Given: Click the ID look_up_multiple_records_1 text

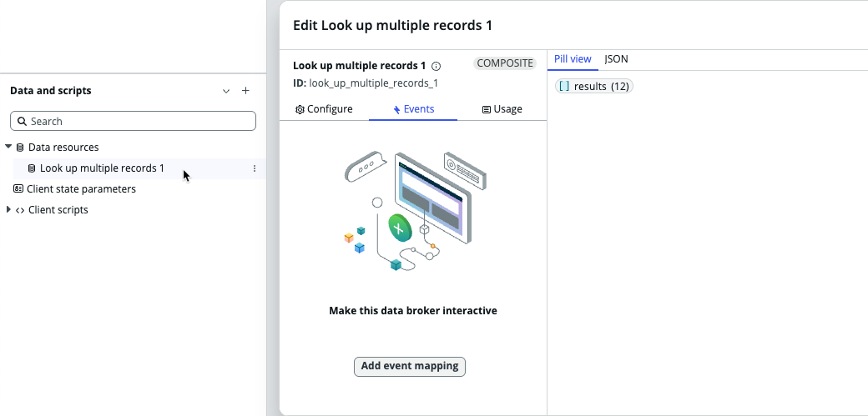Looking at the screenshot, I should click(x=366, y=83).
